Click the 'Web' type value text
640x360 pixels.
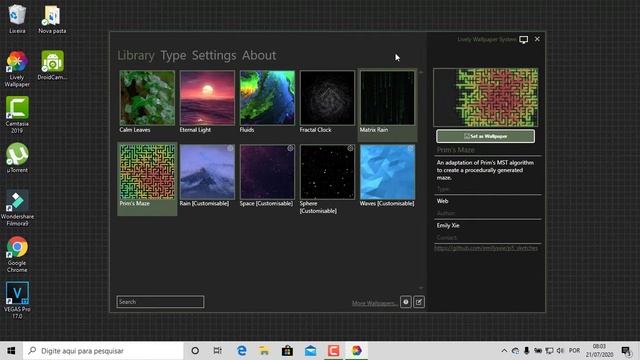coord(442,201)
